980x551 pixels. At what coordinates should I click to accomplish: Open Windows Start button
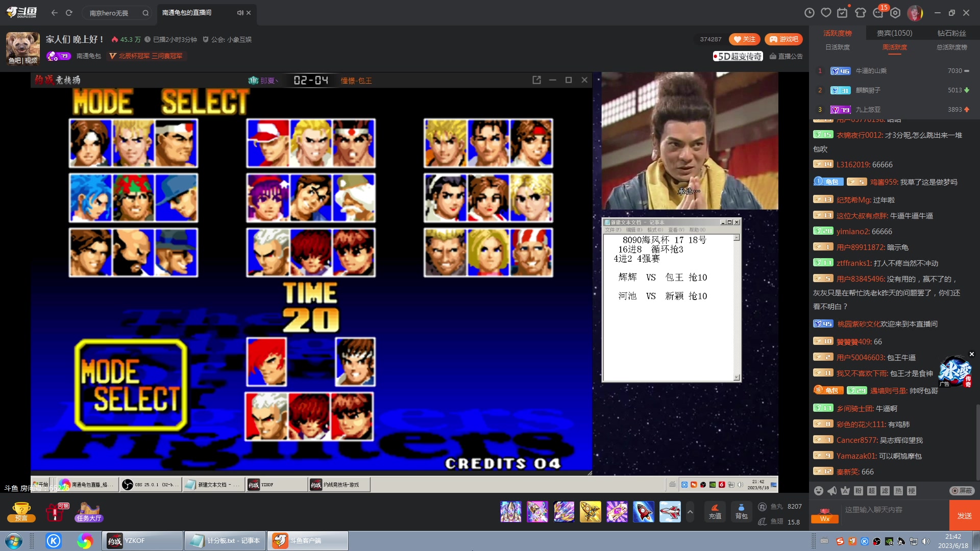[14, 541]
